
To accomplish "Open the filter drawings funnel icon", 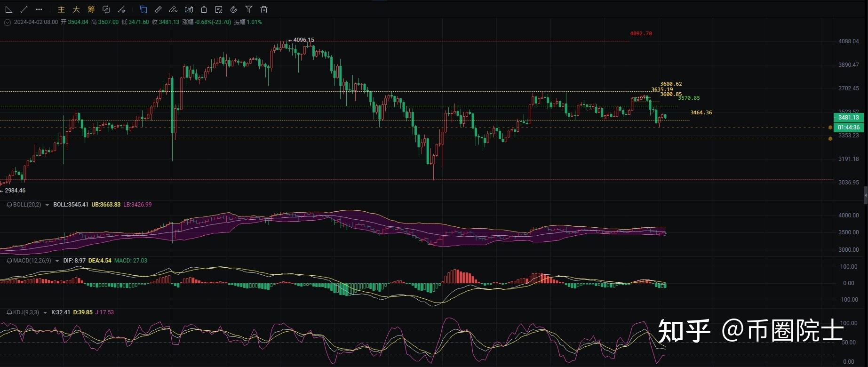I will 249,9.
